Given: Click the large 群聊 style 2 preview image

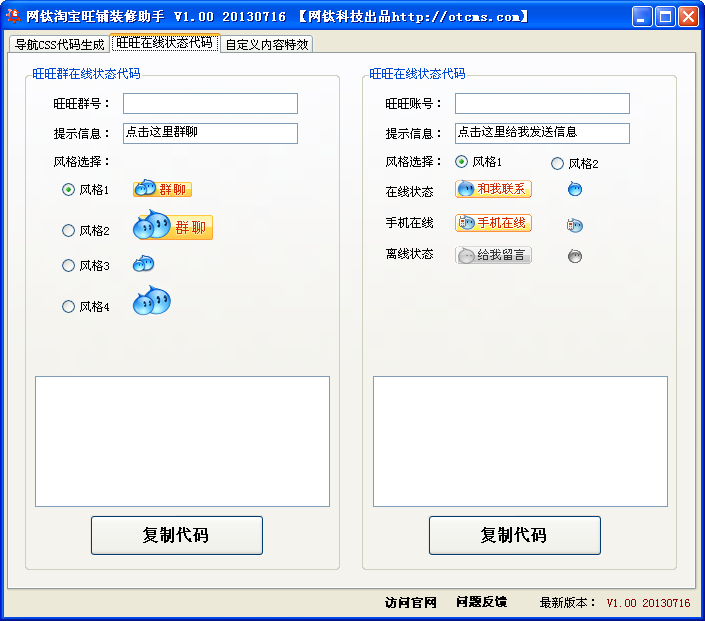Looking at the screenshot, I should (x=173, y=225).
